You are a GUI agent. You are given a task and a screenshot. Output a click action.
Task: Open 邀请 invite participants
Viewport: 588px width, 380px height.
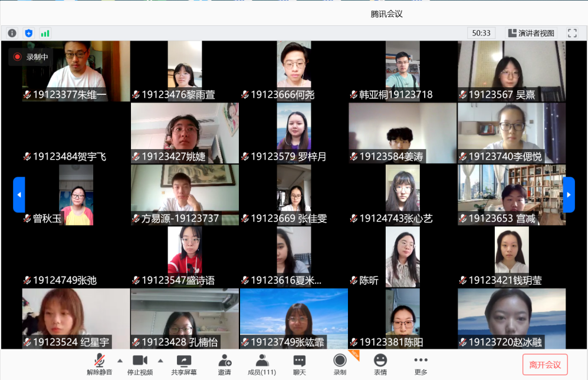224,364
